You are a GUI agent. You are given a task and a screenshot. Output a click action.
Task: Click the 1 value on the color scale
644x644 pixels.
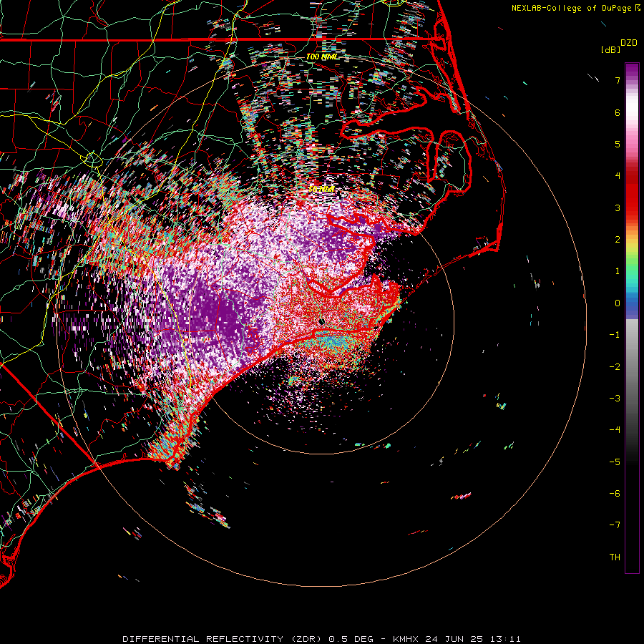point(618,271)
